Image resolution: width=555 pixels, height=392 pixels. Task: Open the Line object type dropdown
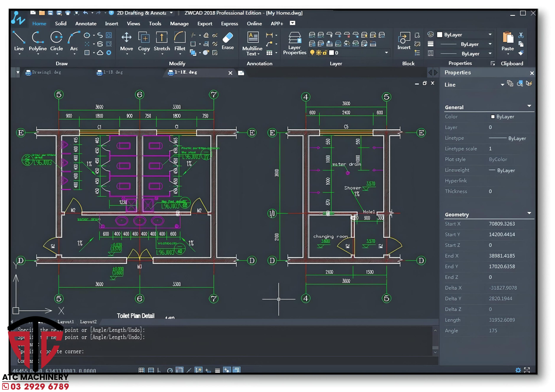(502, 85)
